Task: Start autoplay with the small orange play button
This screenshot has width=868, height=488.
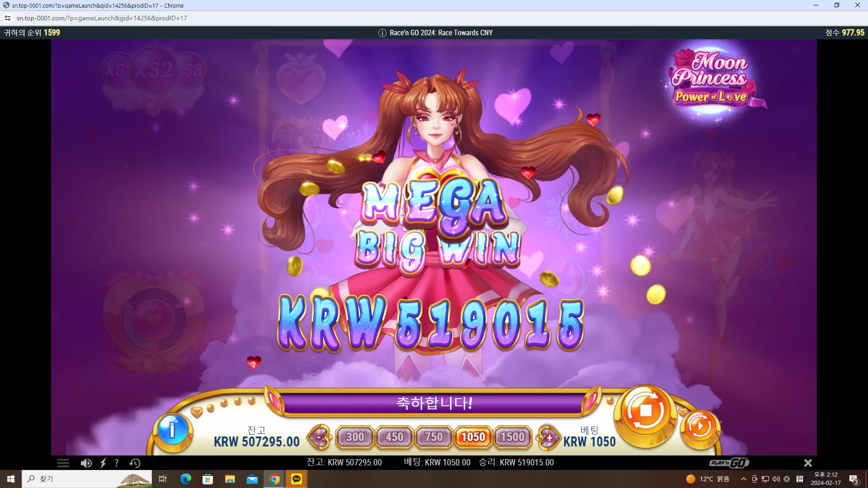Action: click(700, 427)
